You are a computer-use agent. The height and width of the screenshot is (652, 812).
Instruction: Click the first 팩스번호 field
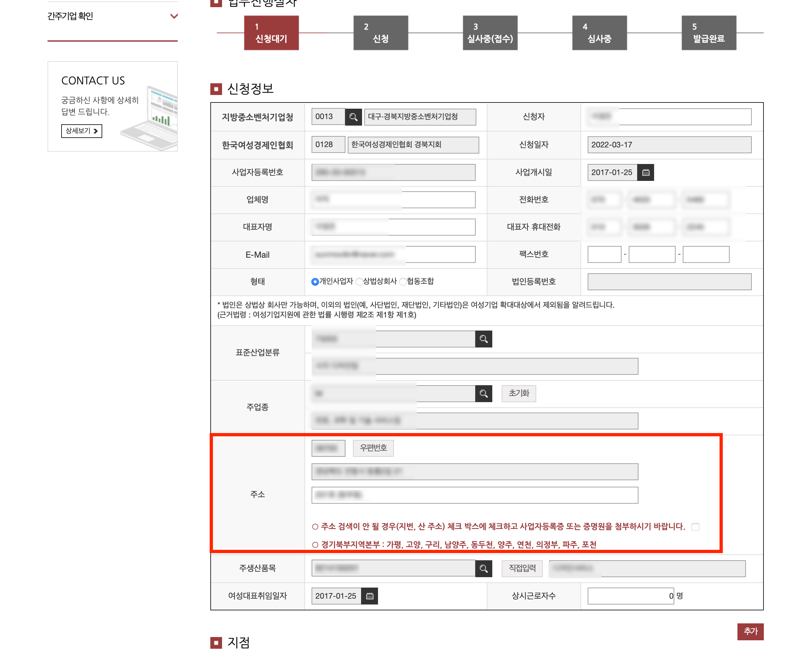click(604, 254)
